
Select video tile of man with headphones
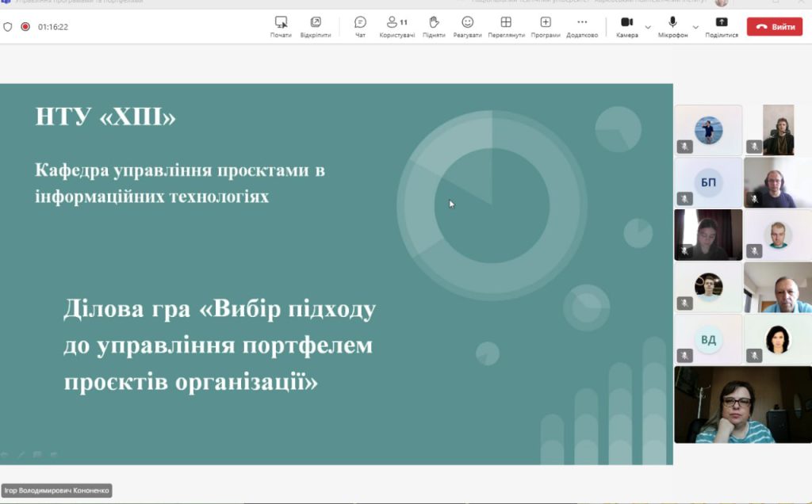(x=778, y=183)
